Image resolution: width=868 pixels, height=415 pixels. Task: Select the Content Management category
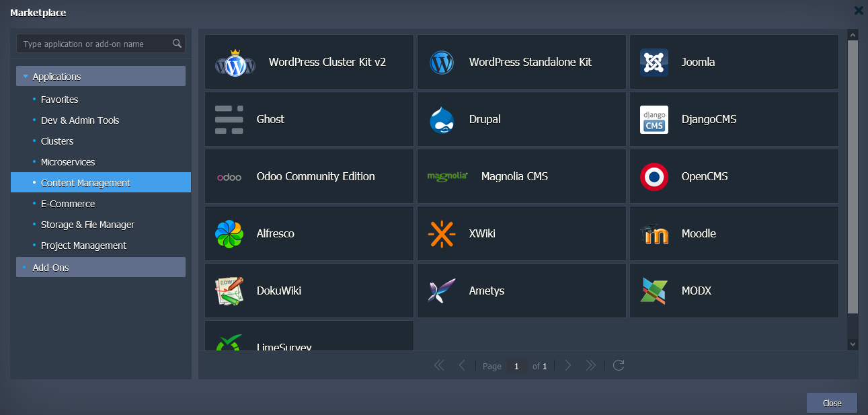click(101, 182)
